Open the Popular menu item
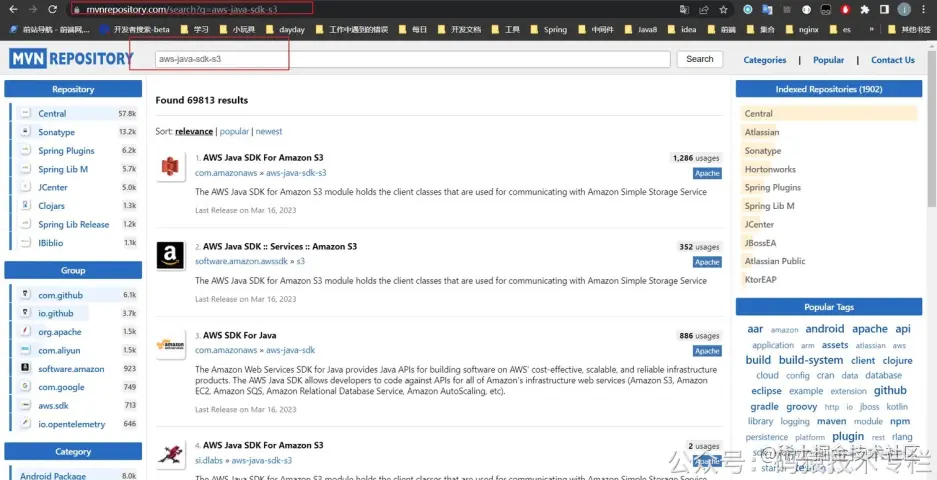 pyautogui.click(x=828, y=60)
